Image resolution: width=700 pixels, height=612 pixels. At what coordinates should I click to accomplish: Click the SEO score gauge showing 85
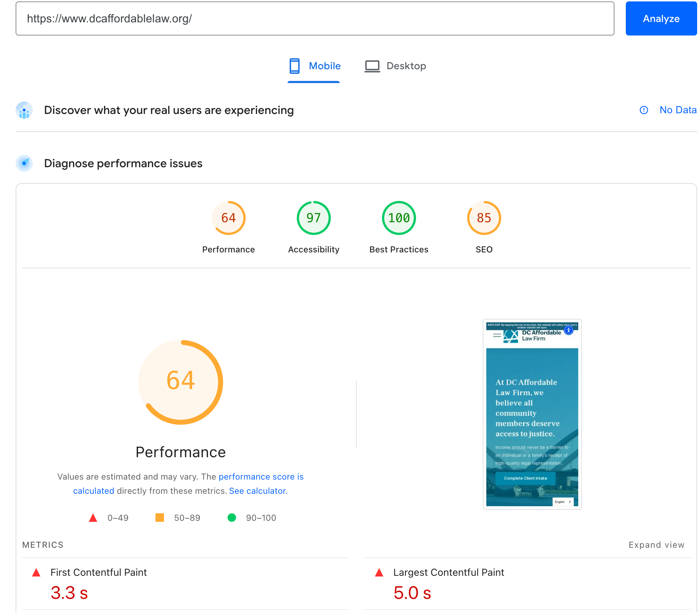pos(483,218)
